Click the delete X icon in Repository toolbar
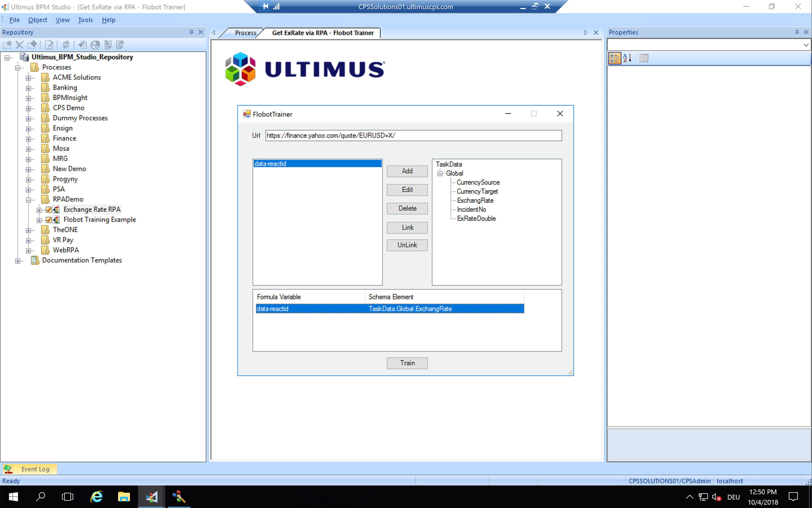This screenshot has width=812, height=508. click(20, 45)
